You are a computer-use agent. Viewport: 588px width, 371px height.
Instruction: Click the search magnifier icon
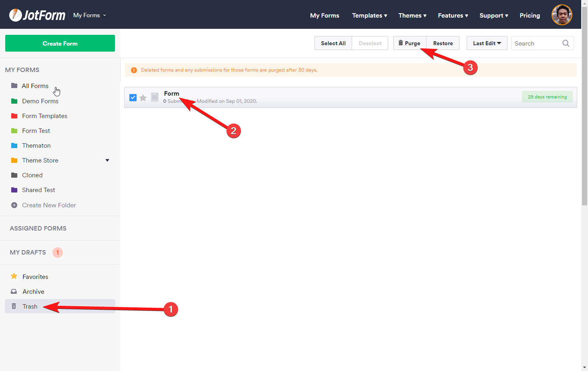coord(566,43)
